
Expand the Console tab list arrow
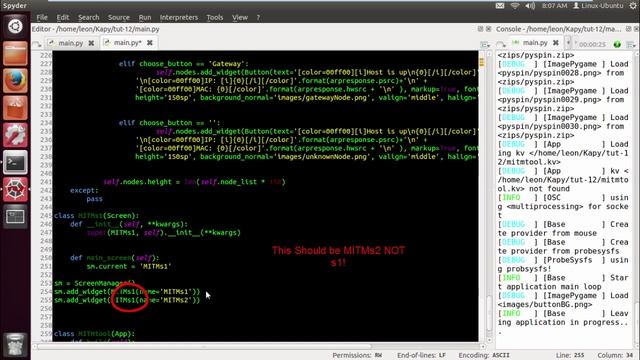click(568, 42)
